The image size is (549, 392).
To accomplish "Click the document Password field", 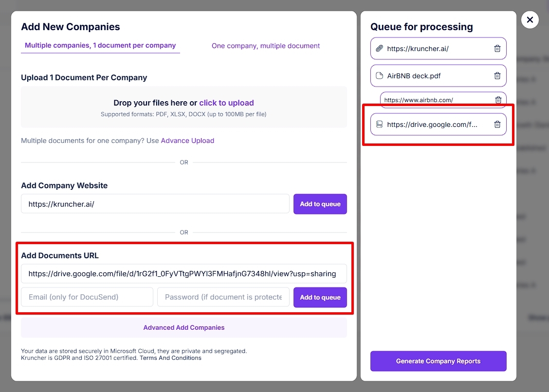I will [223, 297].
